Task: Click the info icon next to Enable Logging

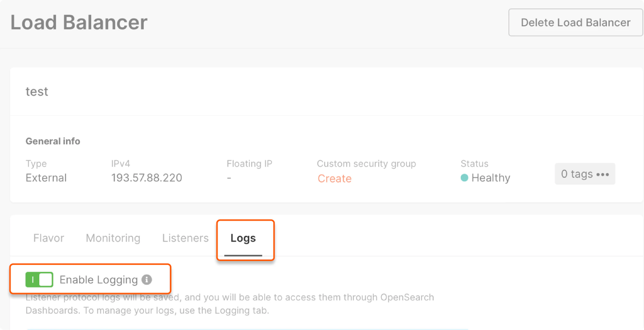Action: 147,280
